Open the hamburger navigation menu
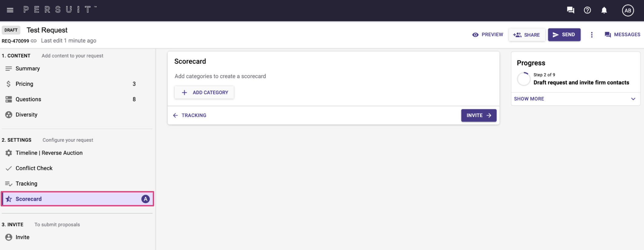644x250 pixels. 10,10
